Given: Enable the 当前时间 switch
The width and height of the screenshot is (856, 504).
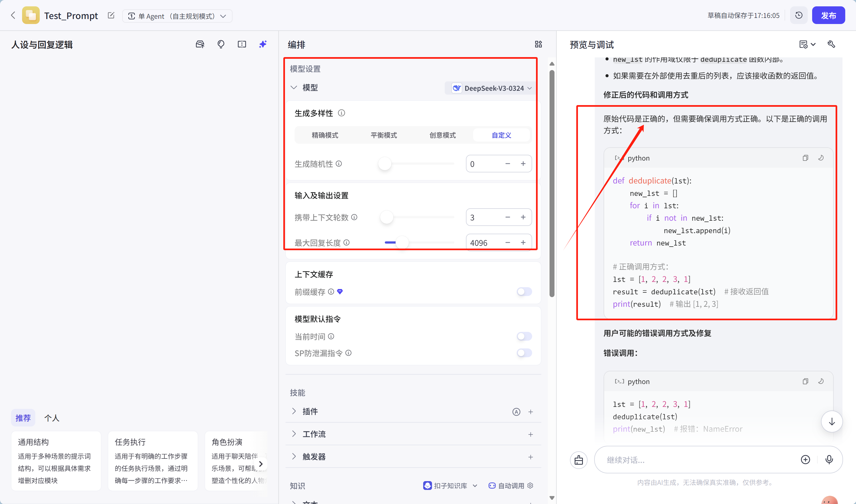Looking at the screenshot, I should coord(524,337).
